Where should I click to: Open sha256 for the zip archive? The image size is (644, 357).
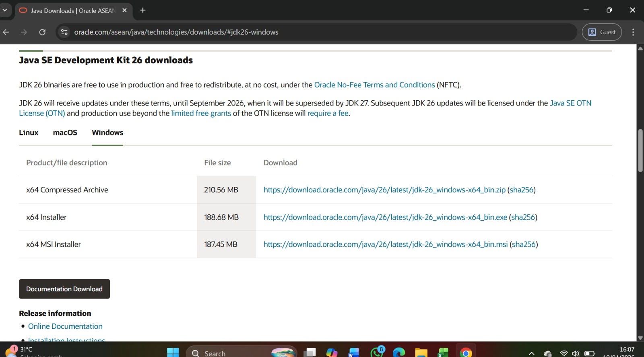click(x=521, y=190)
